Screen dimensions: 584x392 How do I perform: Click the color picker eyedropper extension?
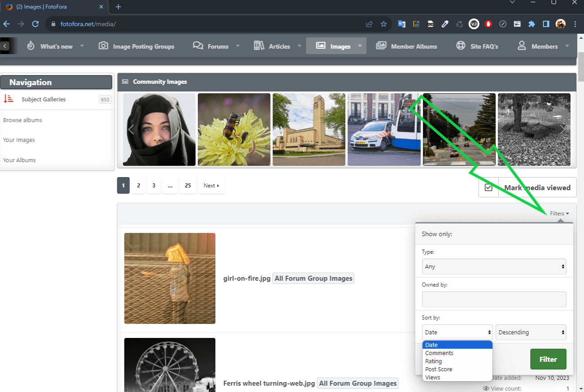click(x=445, y=24)
